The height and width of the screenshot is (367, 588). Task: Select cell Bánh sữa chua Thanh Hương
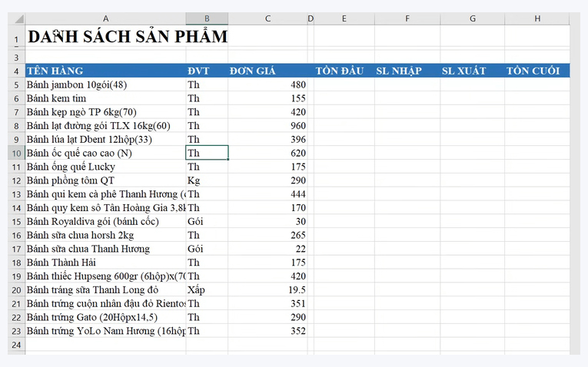(x=105, y=249)
